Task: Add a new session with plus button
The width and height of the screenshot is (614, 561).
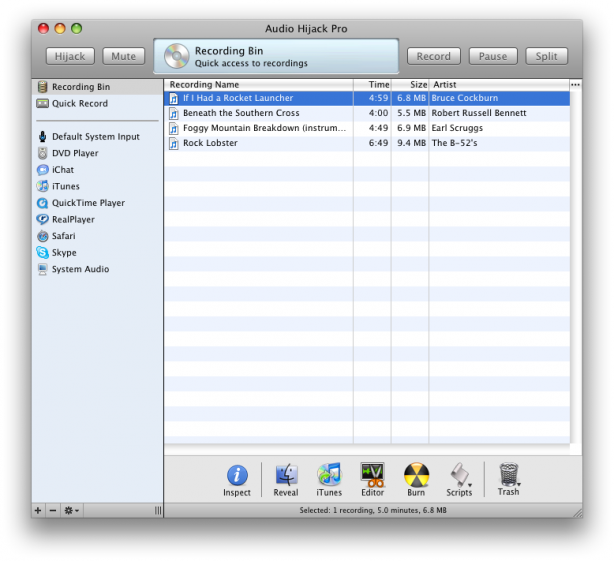Action: tap(38, 510)
